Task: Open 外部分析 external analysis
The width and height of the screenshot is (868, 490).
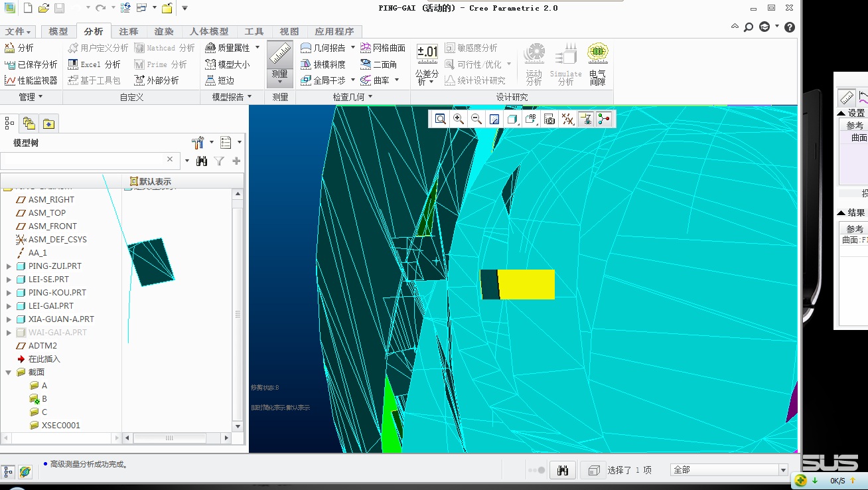Action: [x=156, y=80]
